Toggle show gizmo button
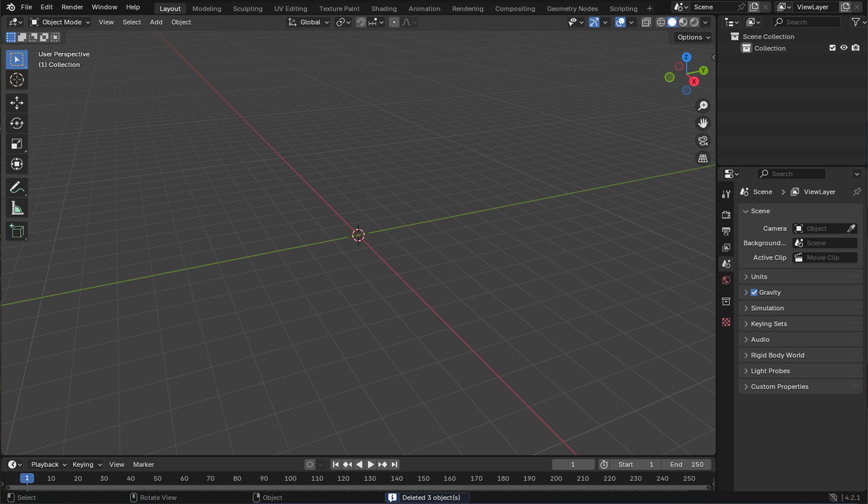This screenshot has height=504, width=868. pos(594,22)
